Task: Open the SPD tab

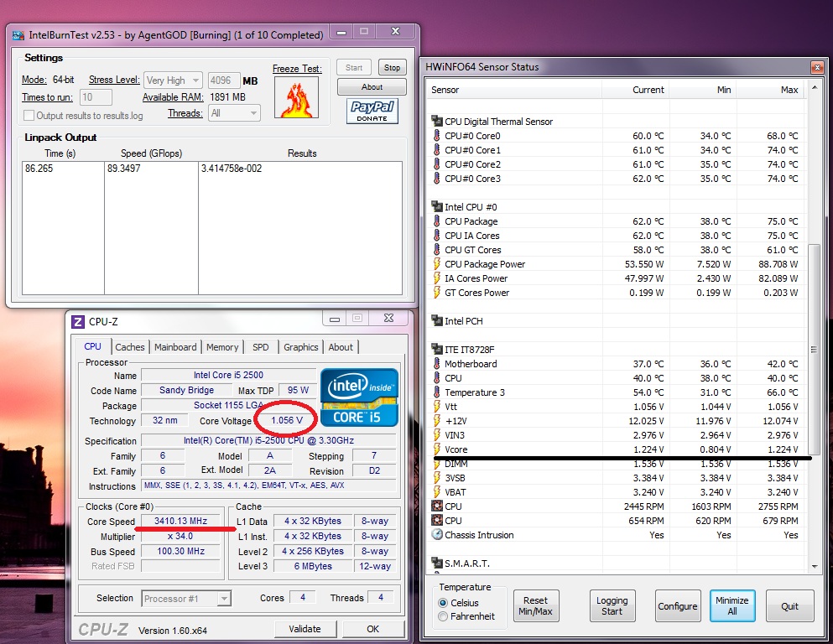Action: (x=260, y=347)
